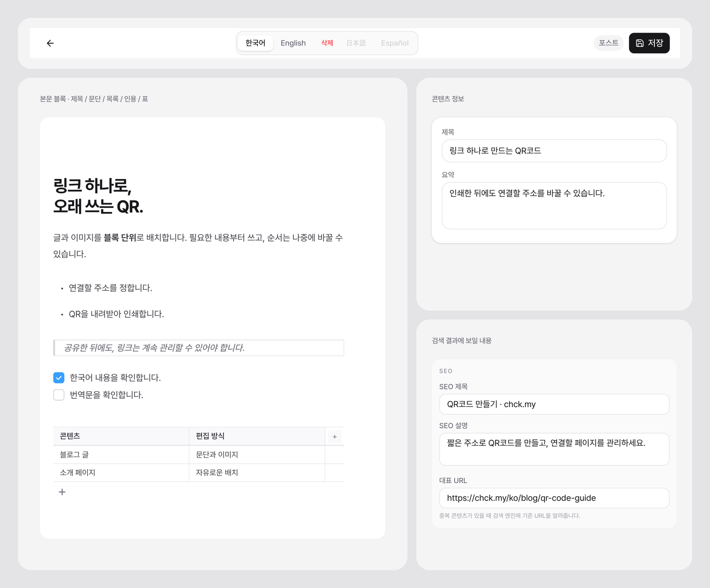Image resolution: width=710 pixels, height=588 pixels.
Task: Click the add column plus icon in table header
Action: (x=334, y=437)
